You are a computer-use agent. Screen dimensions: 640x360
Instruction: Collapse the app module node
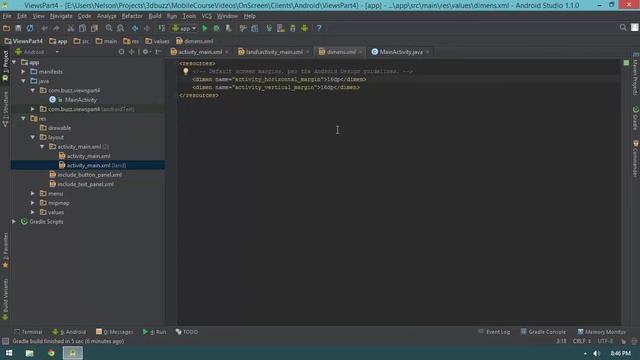tap(14, 62)
